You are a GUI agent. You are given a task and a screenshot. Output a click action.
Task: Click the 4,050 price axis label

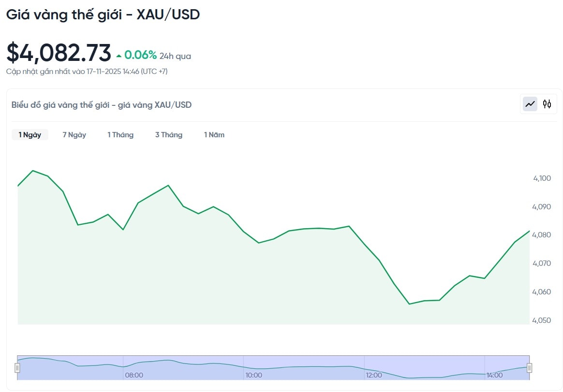pyautogui.click(x=542, y=320)
